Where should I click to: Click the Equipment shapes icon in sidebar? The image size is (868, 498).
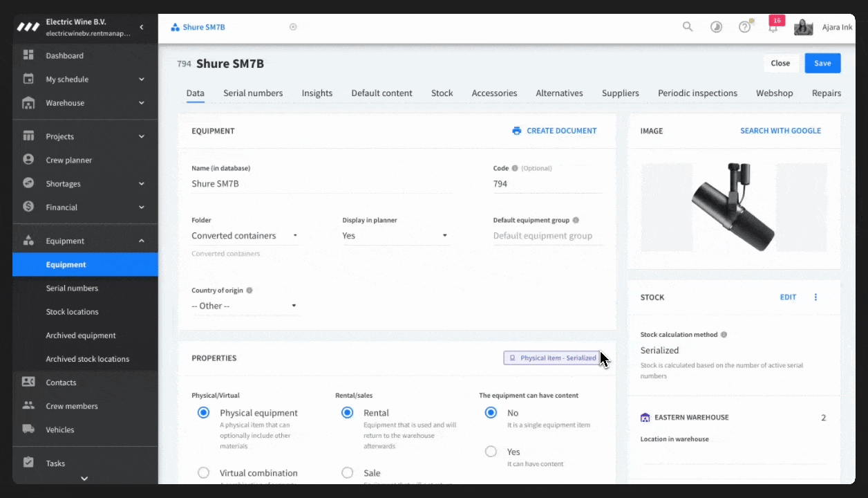coord(28,241)
